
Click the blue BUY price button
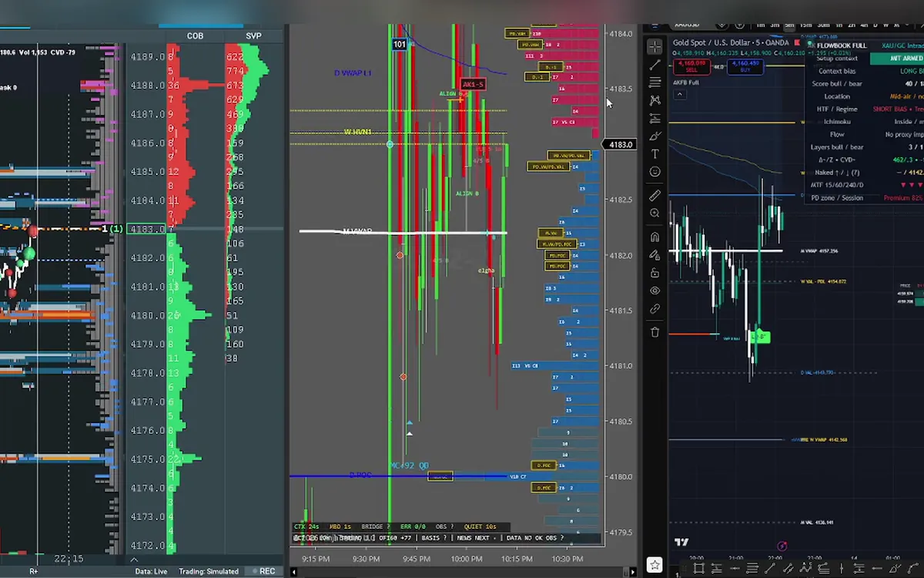click(746, 66)
